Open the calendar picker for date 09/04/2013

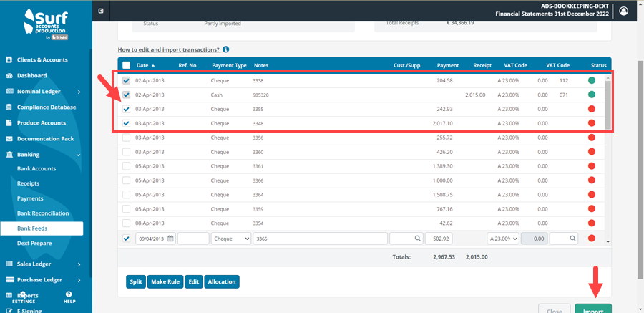170,239
